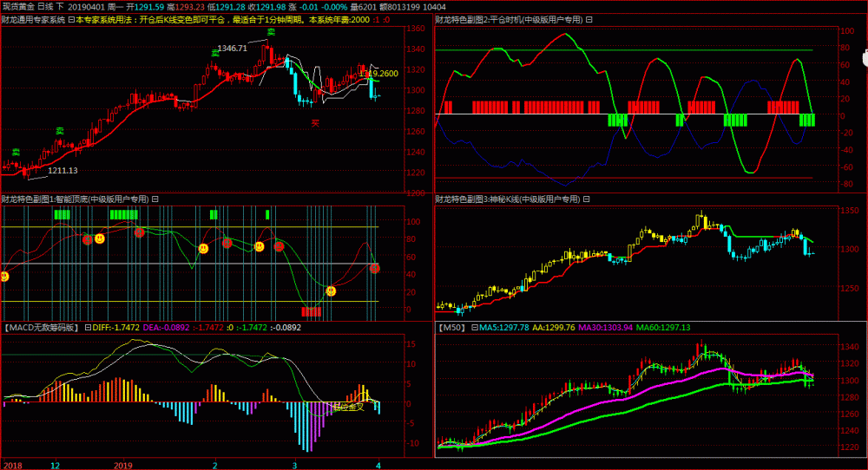The height and width of the screenshot is (470, 868).
Task: Click the 本系统年费:2000 text in the expert system header
Action: point(339,19)
